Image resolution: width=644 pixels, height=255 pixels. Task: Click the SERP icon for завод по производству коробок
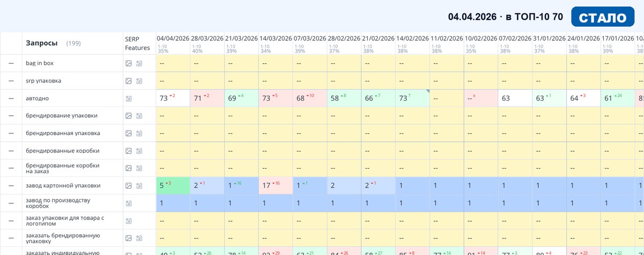point(128,203)
